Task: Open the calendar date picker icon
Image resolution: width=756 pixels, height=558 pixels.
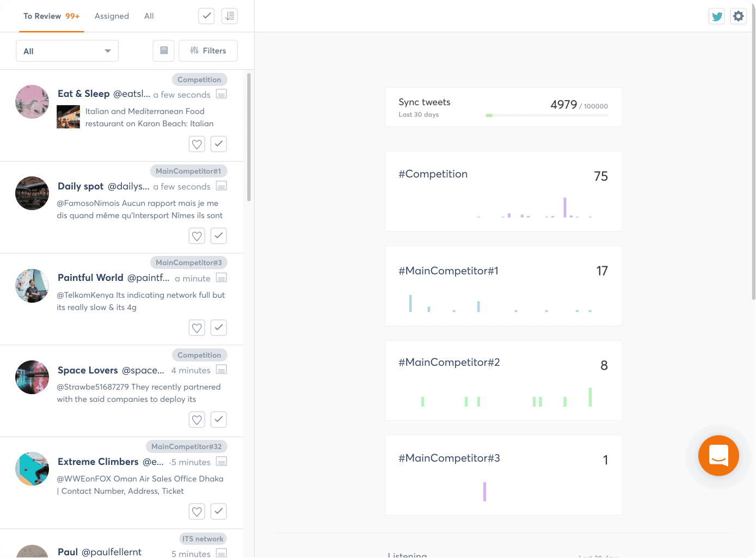Action: [164, 51]
